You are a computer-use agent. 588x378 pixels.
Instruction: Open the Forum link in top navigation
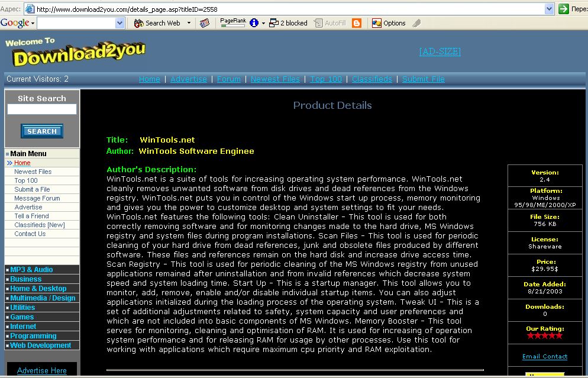coord(229,79)
